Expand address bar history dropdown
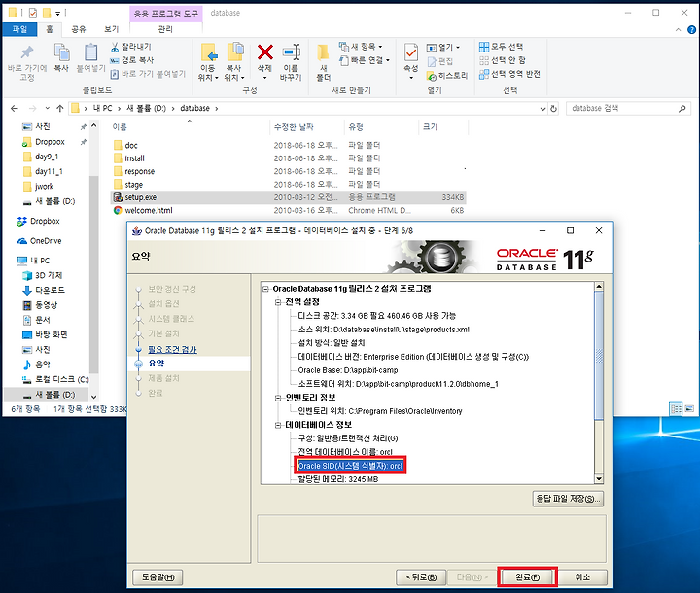The width and height of the screenshot is (700, 593). click(542, 109)
